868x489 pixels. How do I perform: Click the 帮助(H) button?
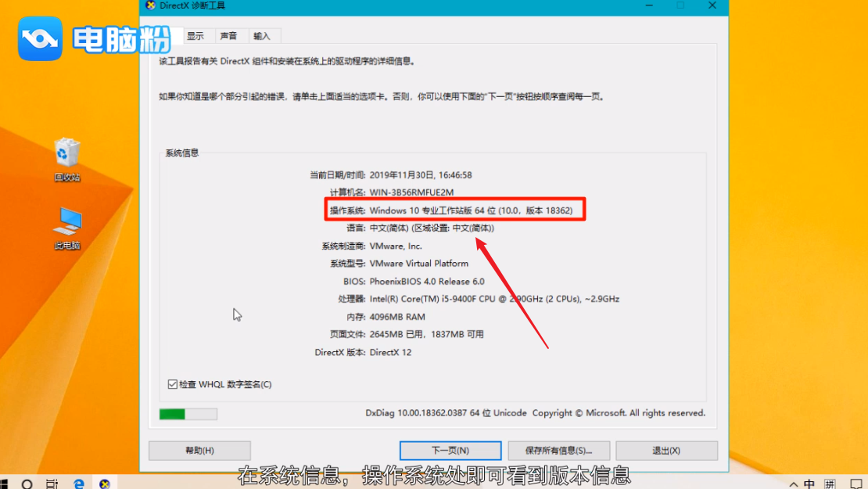click(x=200, y=451)
